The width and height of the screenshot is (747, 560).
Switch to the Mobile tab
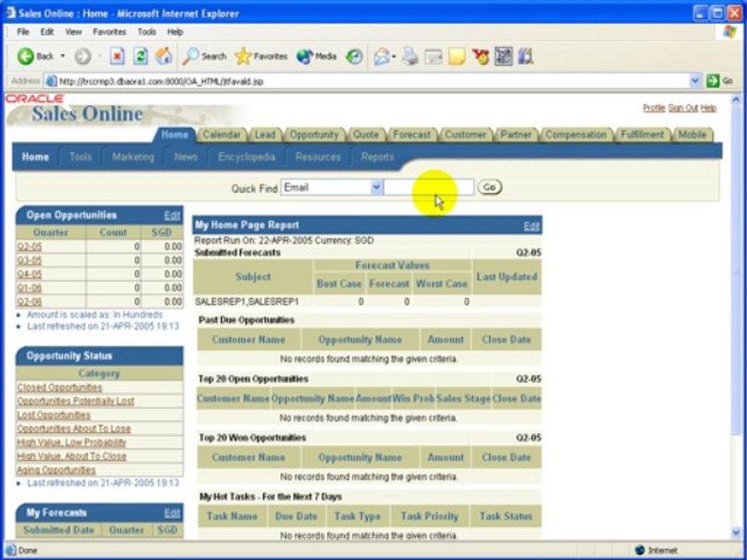tap(692, 135)
